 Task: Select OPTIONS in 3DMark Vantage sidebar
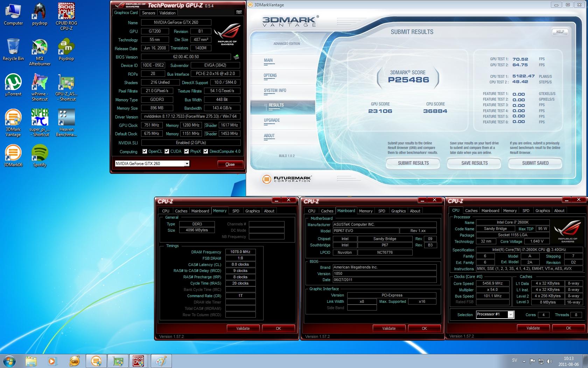click(270, 75)
